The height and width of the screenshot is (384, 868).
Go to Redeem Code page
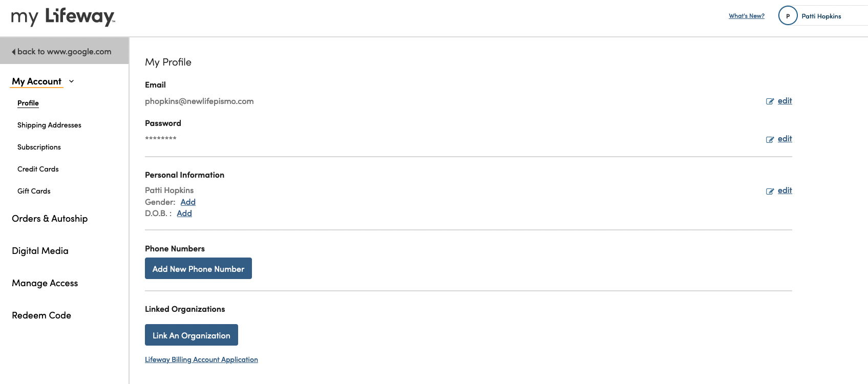tap(41, 315)
